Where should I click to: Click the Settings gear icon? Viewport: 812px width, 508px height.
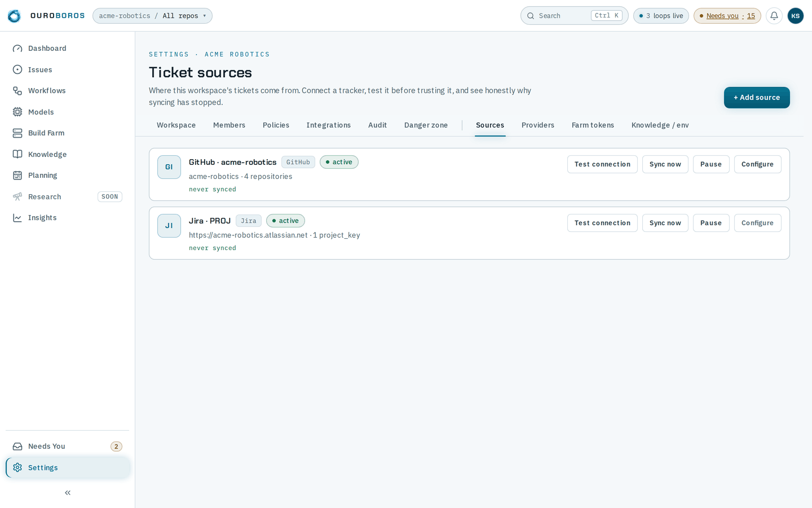(x=17, y=467)
